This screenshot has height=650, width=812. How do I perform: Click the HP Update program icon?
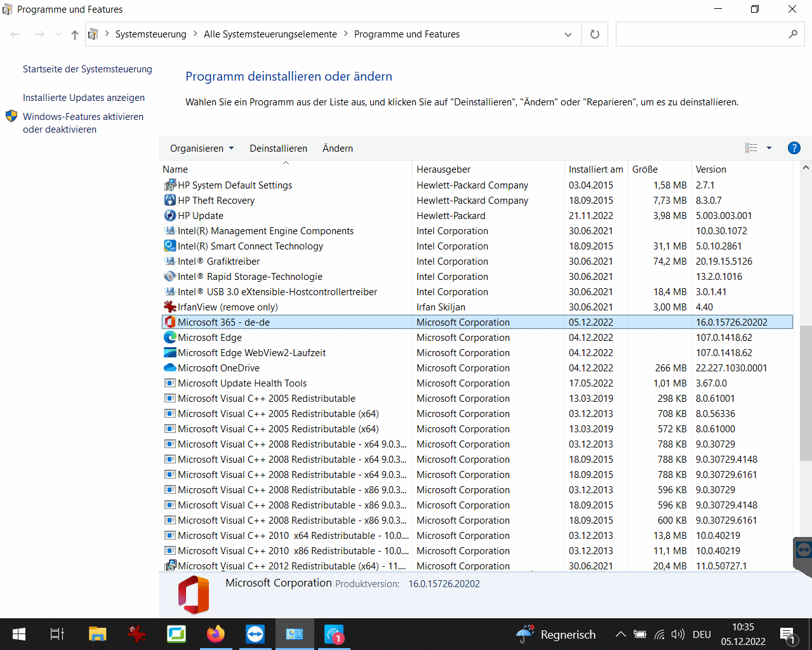[170, 216]
